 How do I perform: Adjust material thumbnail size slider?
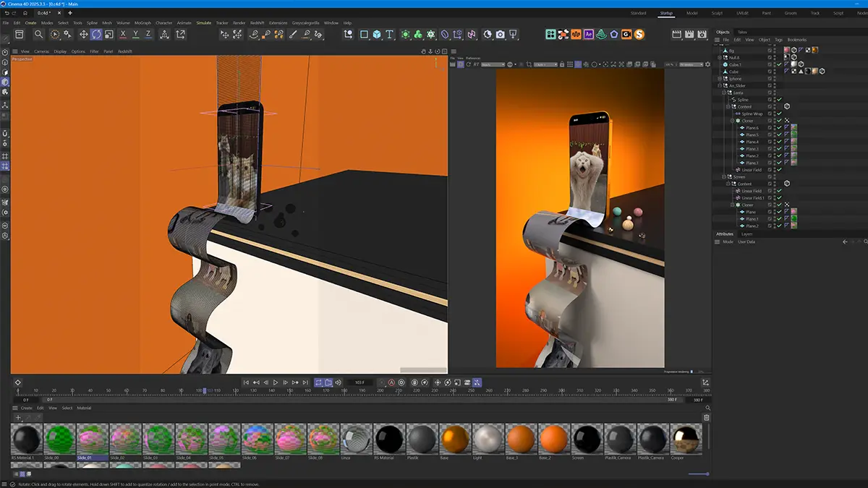(698, 474)
